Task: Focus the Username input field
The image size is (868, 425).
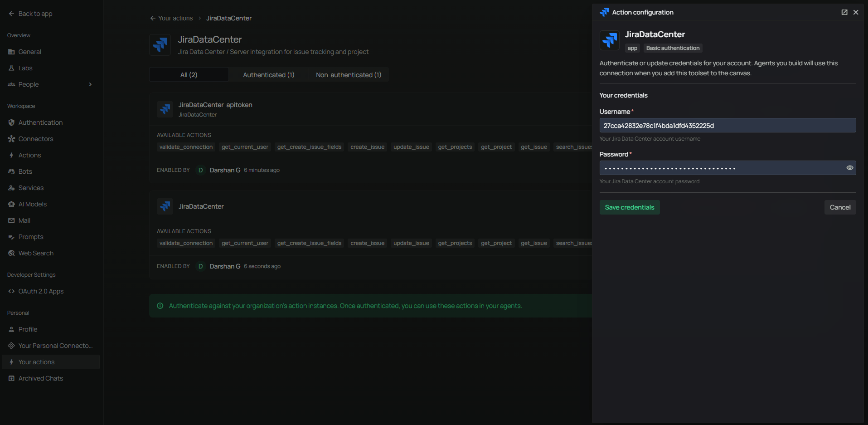Action: click(727, 125)
